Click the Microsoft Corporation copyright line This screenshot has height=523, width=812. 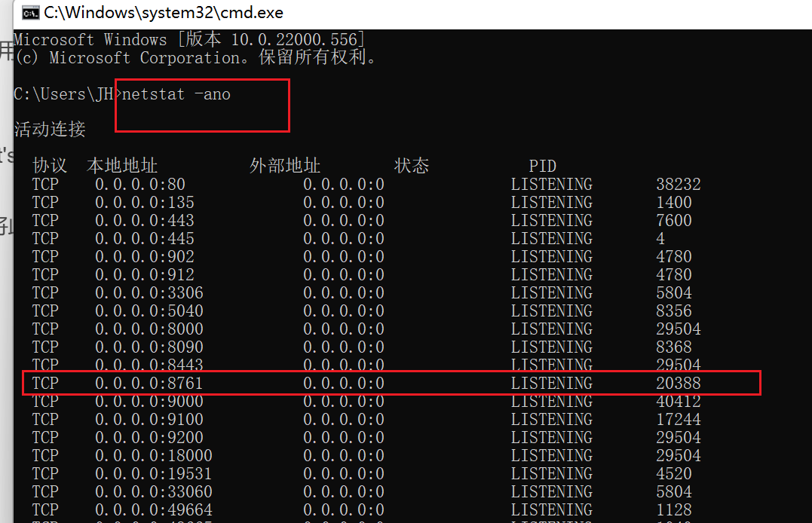click(x=195, y=57)
